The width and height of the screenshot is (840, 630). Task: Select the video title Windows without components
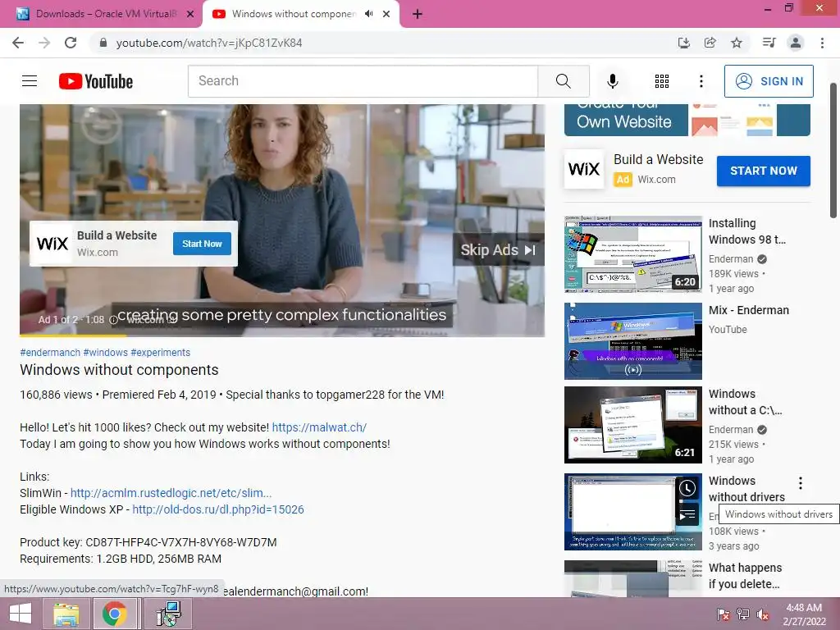point(119,370)
